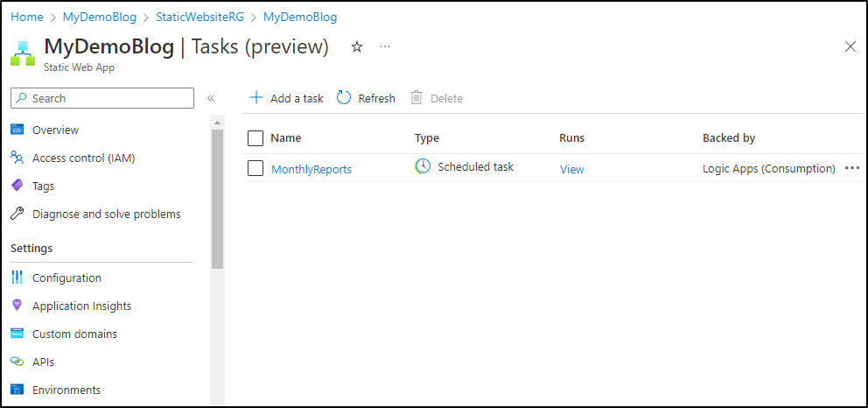Click the Configuration bars icon
Image resolution: width=868 pixels, height=408 pixels.
point(17,278)
